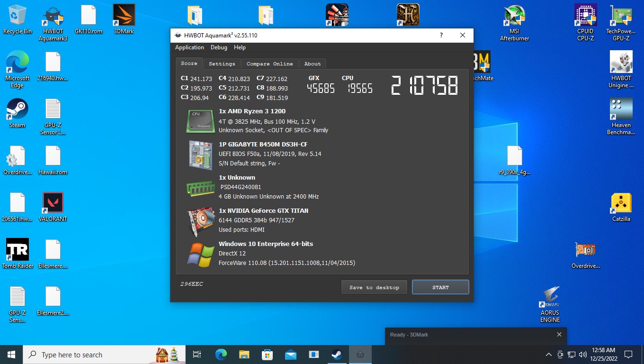644x364 pixels.
Task: Open HWBOT Unigine desktop shortcut
Action: pyautogui.click(x=621, y=70)
